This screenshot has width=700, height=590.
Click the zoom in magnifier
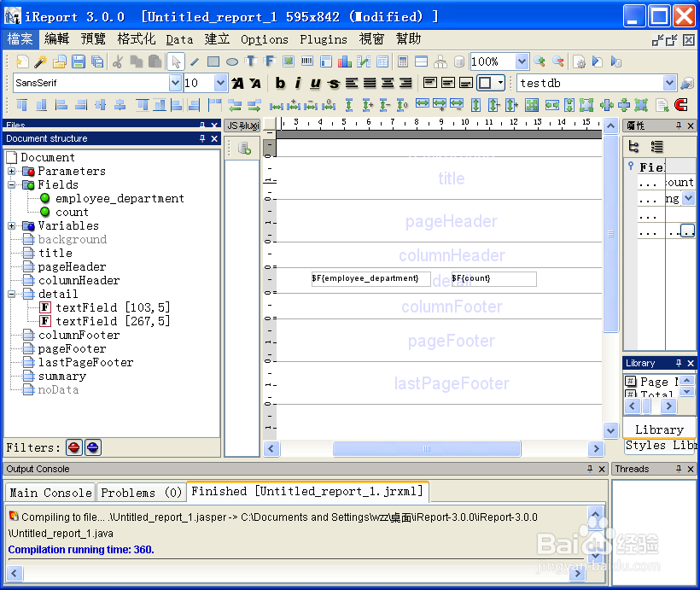pos(540,61)
